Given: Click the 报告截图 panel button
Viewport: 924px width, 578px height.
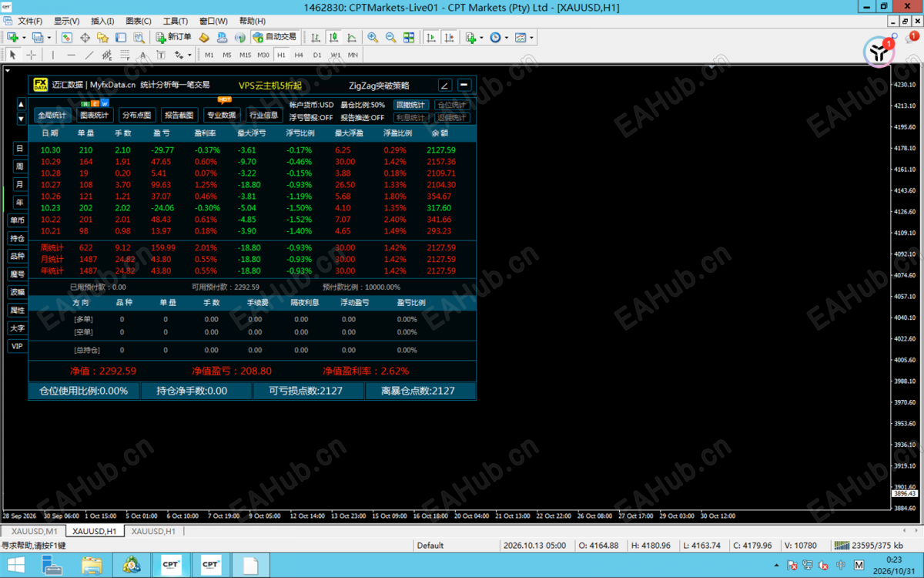Looking at the screenshot, I should coord(179,116).
